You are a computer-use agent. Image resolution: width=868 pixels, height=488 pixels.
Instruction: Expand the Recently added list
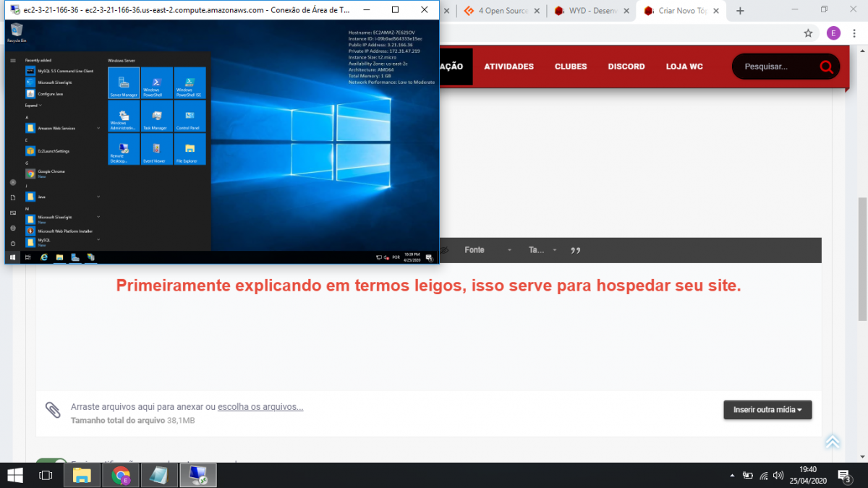click(33, 106)
